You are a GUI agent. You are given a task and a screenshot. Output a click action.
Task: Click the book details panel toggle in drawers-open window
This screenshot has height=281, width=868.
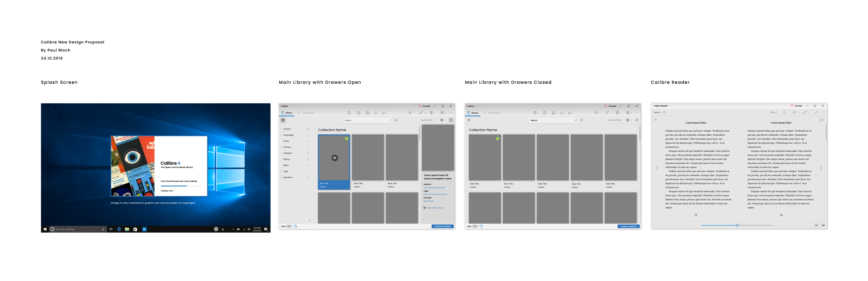click(451, 120)
